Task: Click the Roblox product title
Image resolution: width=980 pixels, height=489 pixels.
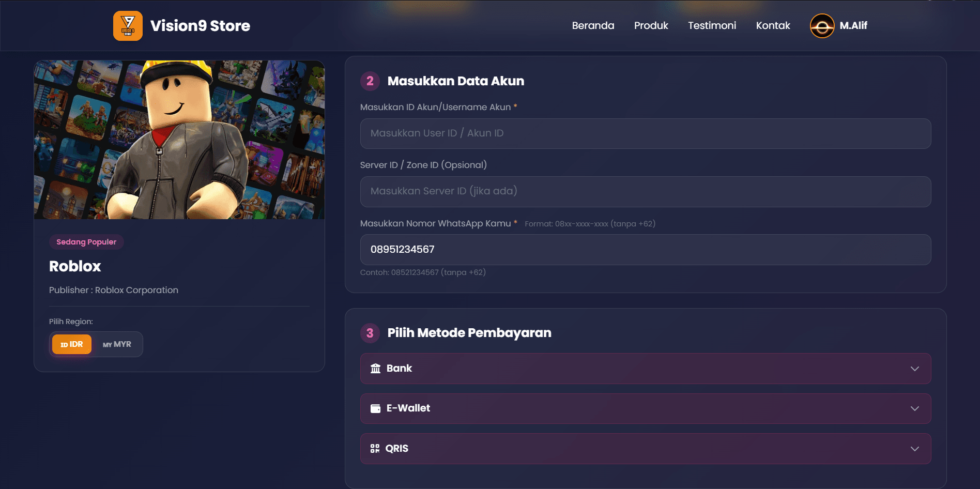Action: [x=75, y=266]
